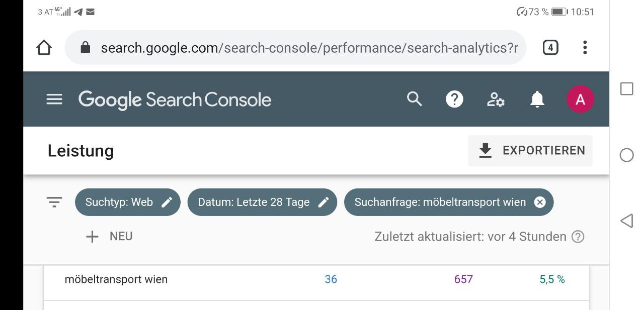The image size is (644, 310).
Task: Open the hamburger navigation menu
Action: (x=54, y=99)
